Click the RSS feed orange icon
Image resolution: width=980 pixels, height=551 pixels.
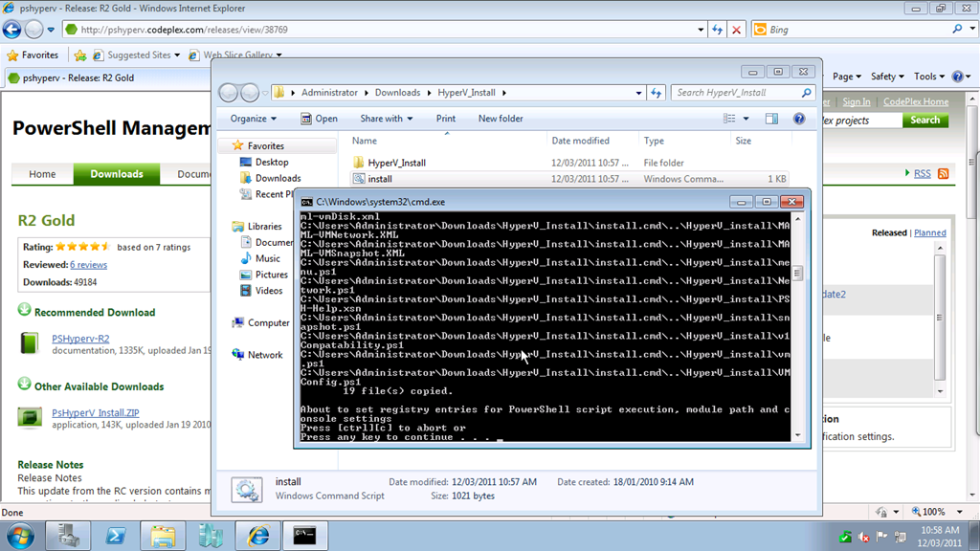click(x=943, y=174)
